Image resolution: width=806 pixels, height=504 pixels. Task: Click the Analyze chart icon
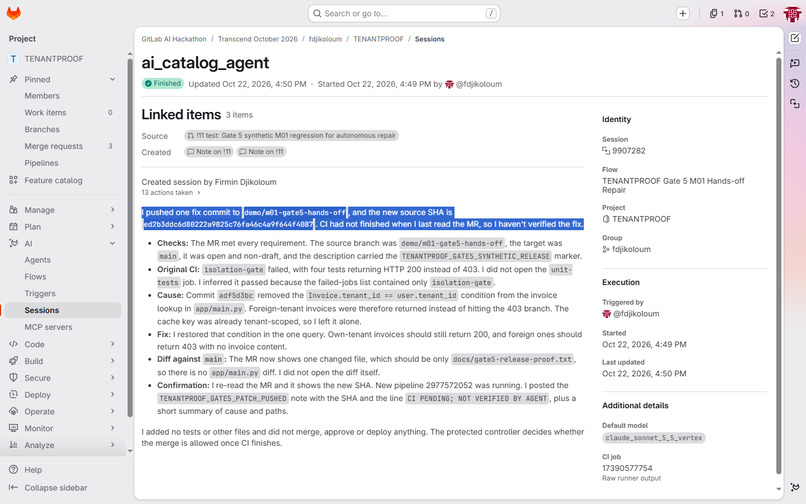(13, 445)
